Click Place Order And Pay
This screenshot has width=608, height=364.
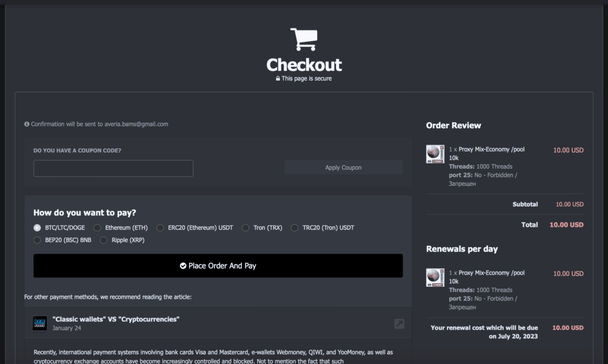tap(218, 265)
